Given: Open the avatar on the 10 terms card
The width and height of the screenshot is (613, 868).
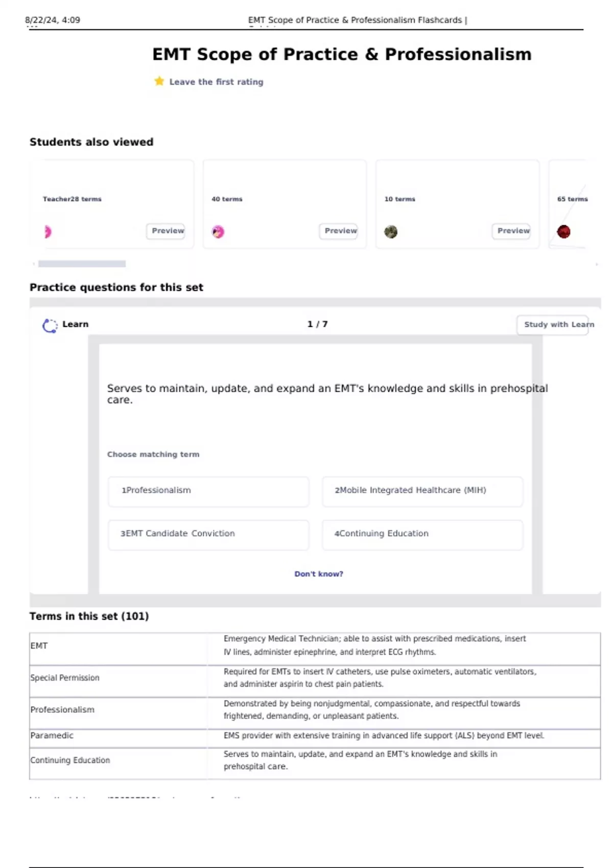Looking at the screenshot, I should tap(391, 232).
